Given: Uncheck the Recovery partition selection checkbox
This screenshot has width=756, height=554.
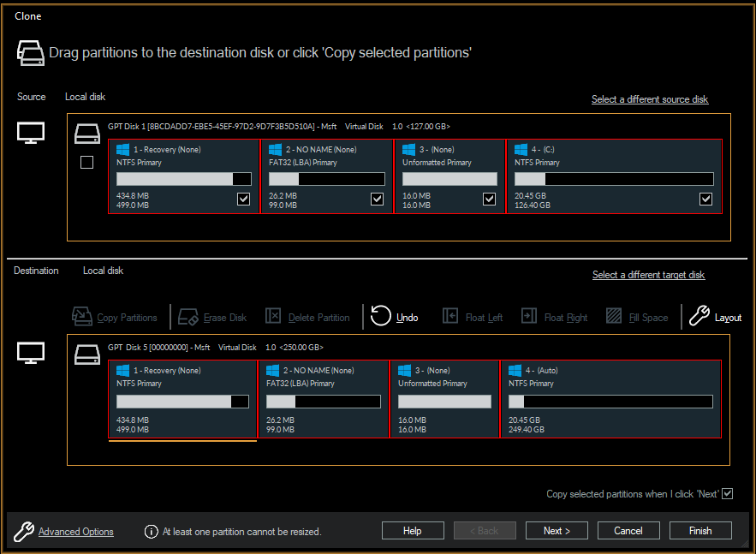Looking at the screenshot, I should tap(243, 199).
